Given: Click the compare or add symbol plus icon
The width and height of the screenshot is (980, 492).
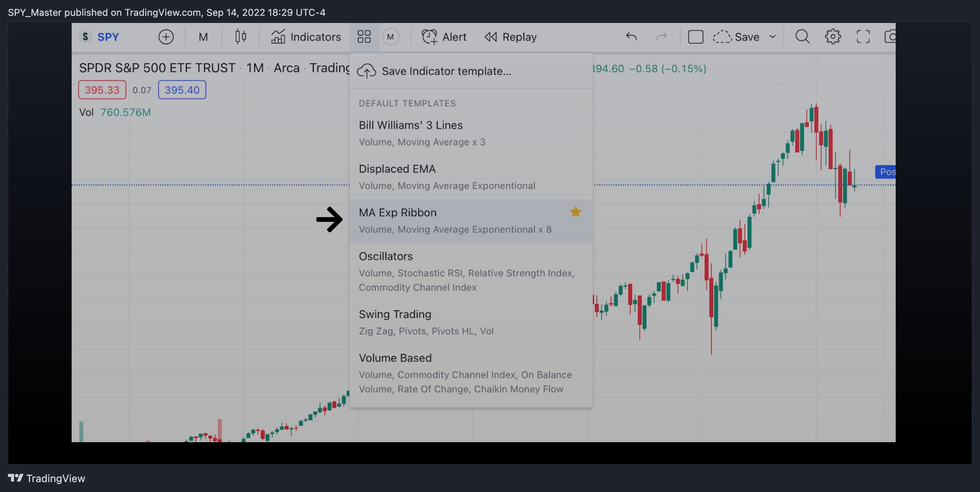Looking at the screenshot, I should pyautogui.click(x=166, y=37).
